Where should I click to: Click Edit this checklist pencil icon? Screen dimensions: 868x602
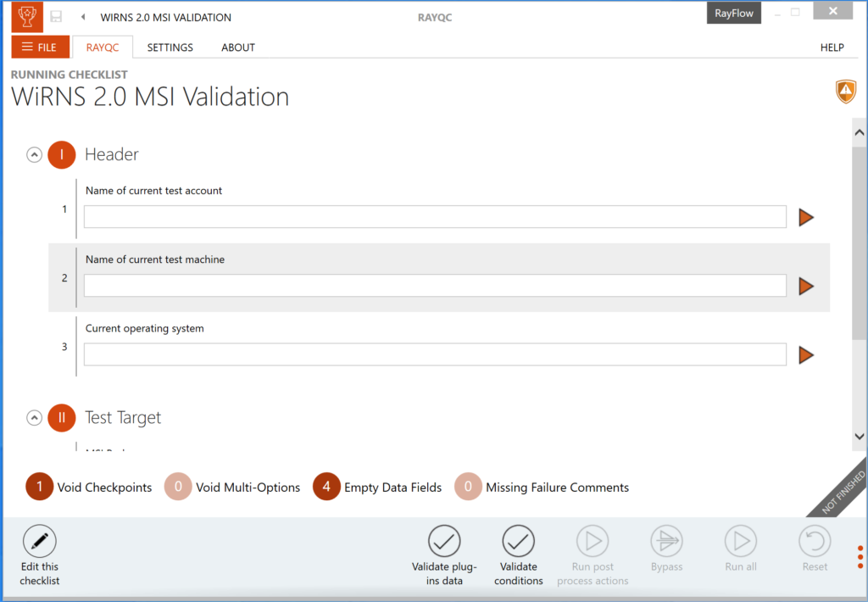pos(39,541)
